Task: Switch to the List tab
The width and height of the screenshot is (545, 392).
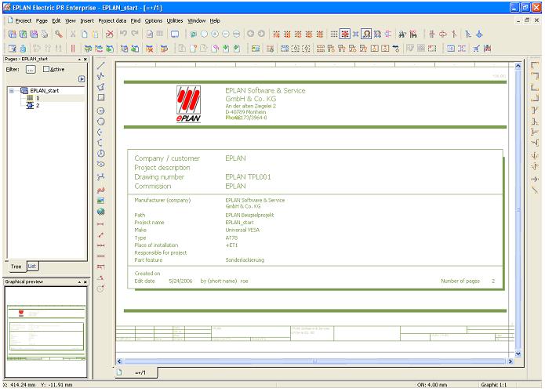Action: point(32,267)
